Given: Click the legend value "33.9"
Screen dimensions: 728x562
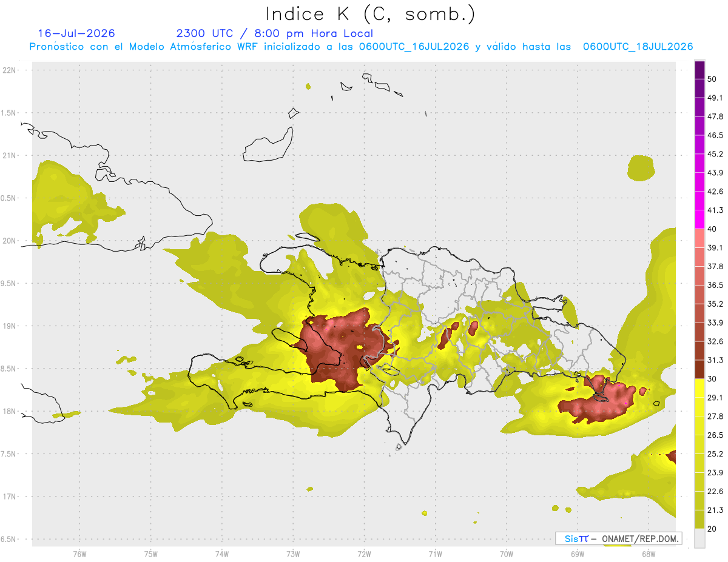Looking at the screenshot, I should pyautogui.click(x=715, y=323).
